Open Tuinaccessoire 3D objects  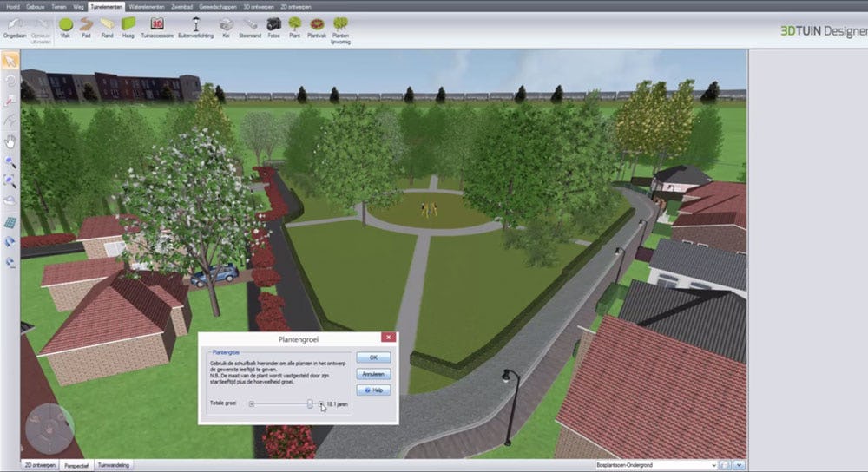(157, 26)
